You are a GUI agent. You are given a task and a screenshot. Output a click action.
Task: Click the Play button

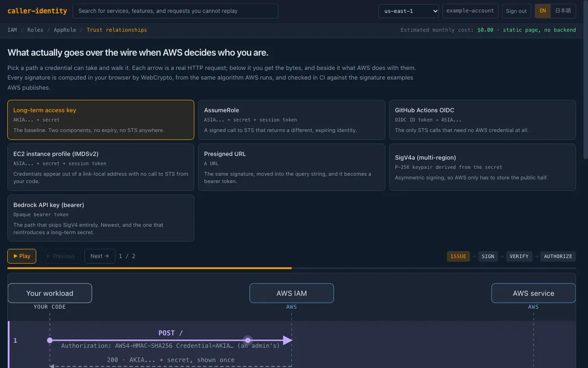[22, 256]
